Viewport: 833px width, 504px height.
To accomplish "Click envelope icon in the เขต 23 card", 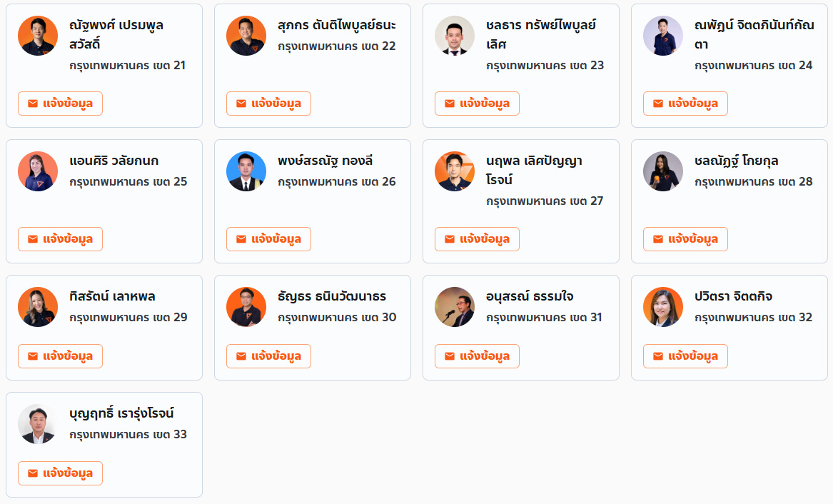I will point(450,104).
